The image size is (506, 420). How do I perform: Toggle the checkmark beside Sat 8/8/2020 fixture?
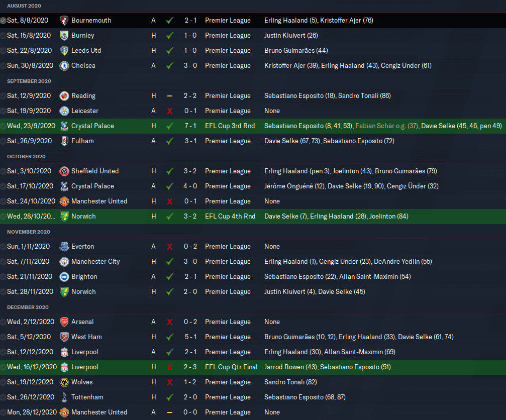[3, 21]
